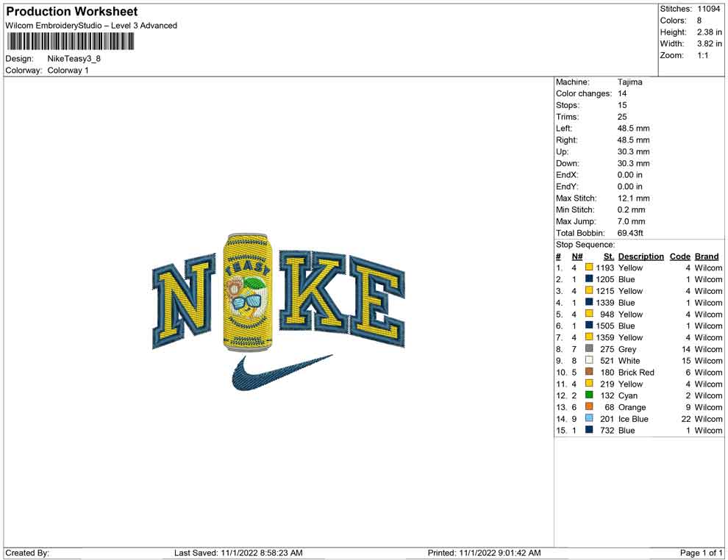Click the barcode under the worksheet title
The image size is (728, 560).
(x=71, y=42)
